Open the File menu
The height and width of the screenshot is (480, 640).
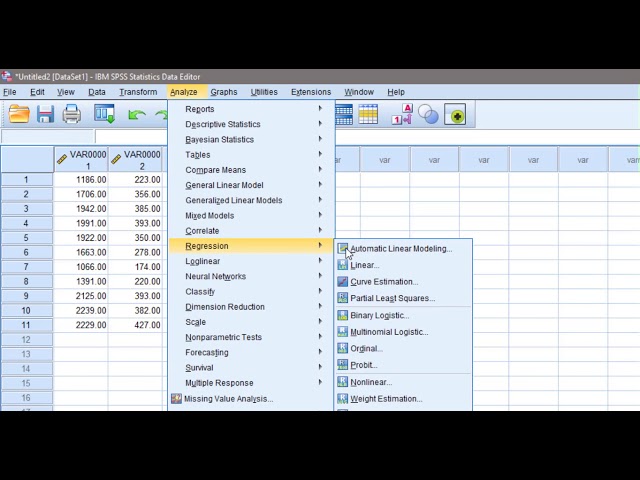10,92
